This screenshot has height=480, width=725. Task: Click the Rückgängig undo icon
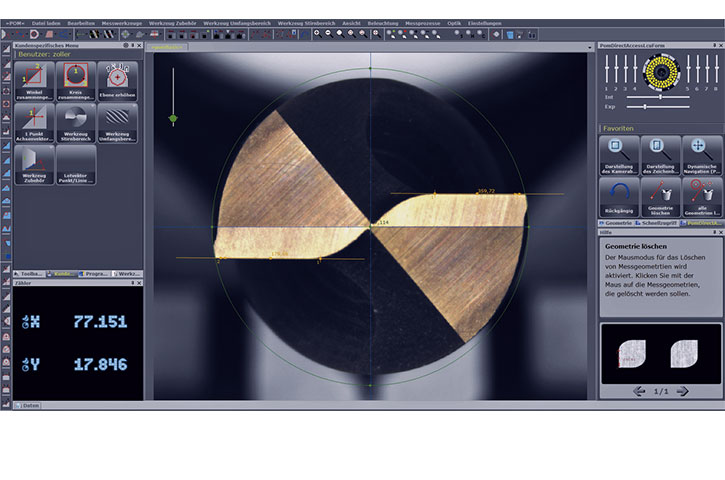coord(618,195)
